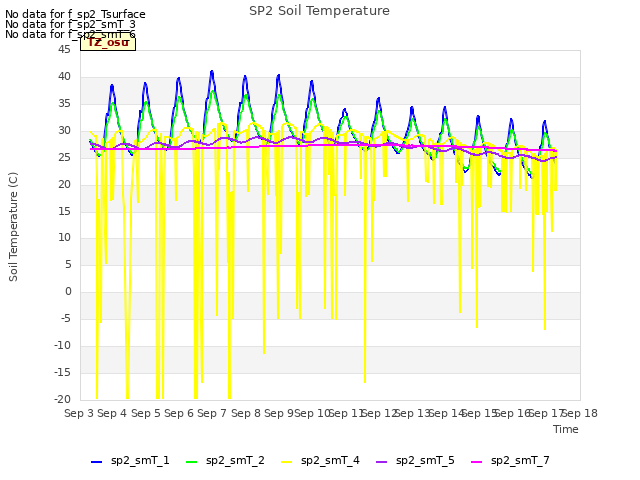Viewport: 640px width, 480px height.
Task: Click the chart title SP2 Soil Temperature
Action: 319,11
